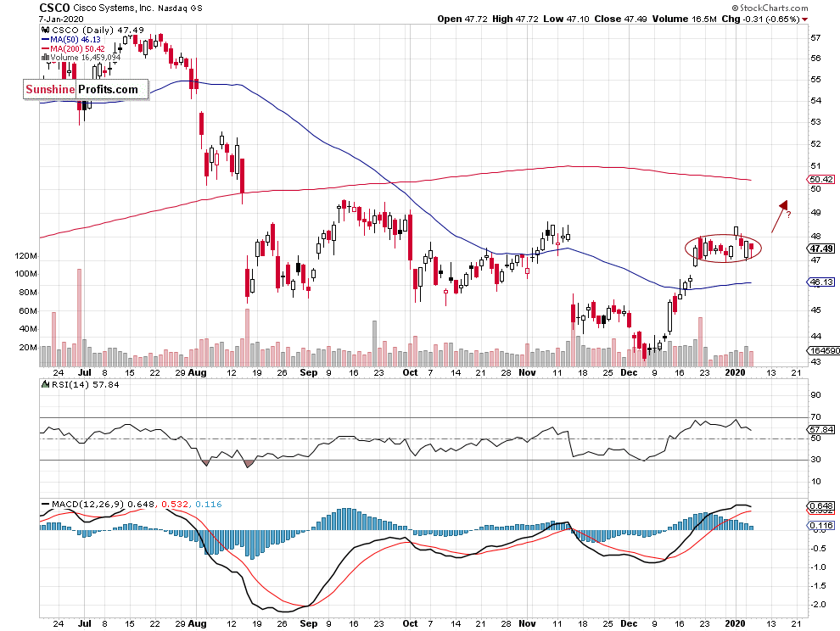Click the 'Oct' label under the price chart
Viewport: 840px width, 631px height.
click(x=411, y=372)
